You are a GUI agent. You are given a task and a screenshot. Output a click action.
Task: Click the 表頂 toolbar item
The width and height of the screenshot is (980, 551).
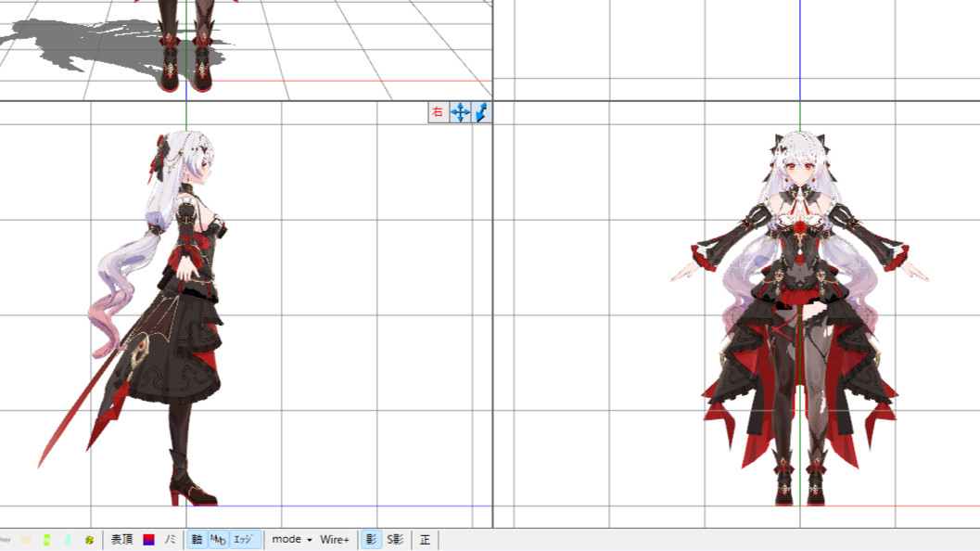(122, 539)
